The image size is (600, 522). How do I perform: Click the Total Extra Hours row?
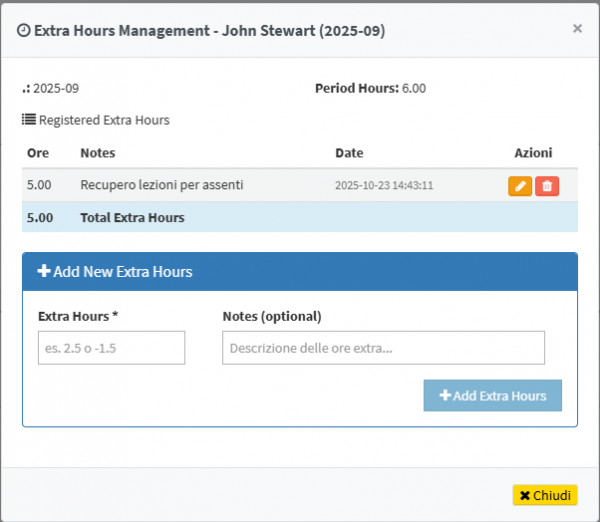[x=132, y=217]
